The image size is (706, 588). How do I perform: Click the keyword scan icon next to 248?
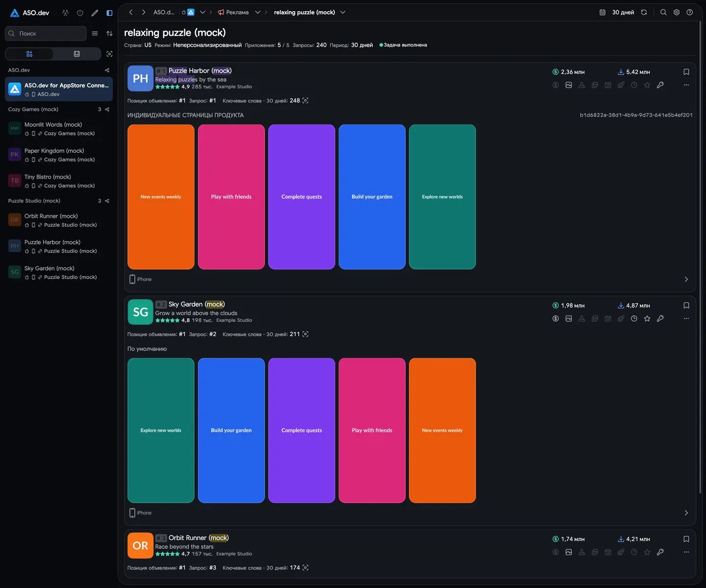tap(305, 100)
